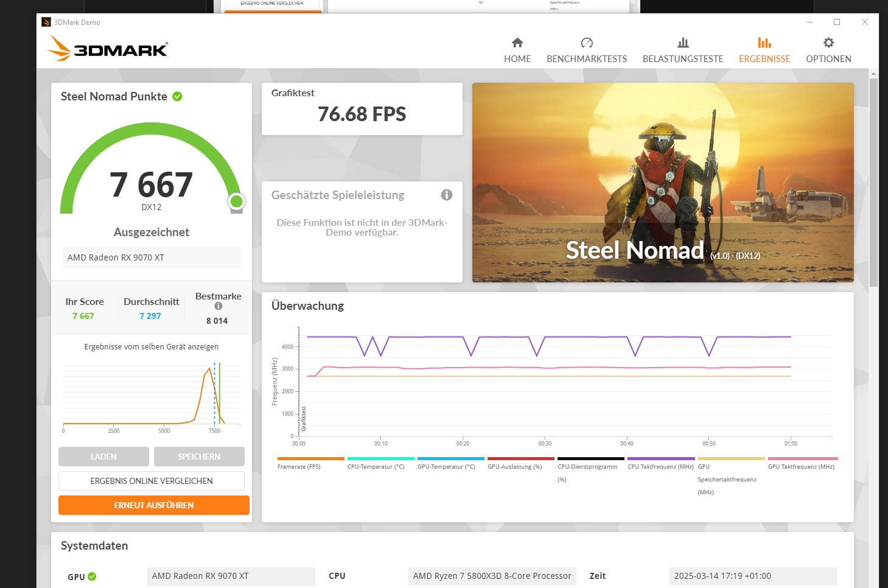Click the Benchmarktests speedometer icon

click(x=587, y=43)
